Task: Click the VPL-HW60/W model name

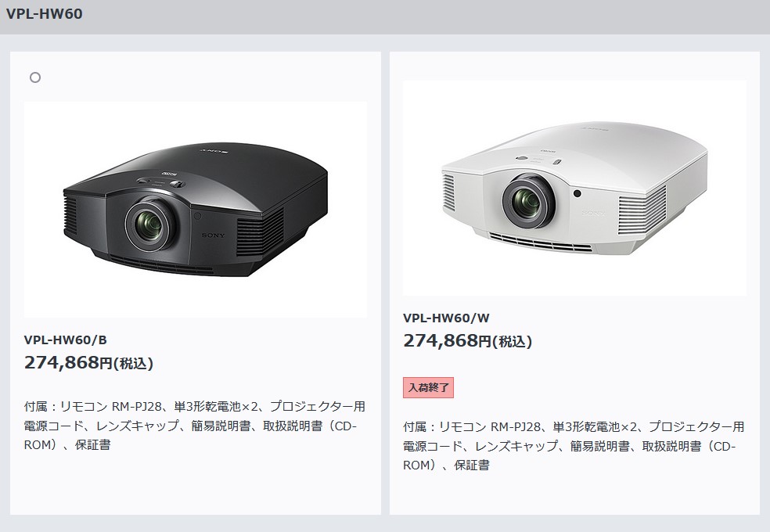Action: pos(446,318)
